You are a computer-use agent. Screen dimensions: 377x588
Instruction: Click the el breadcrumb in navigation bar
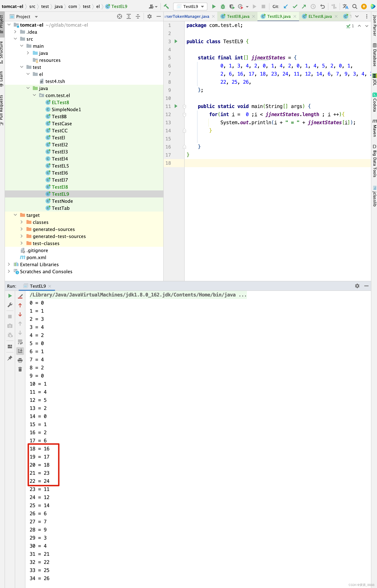point(98,7)
